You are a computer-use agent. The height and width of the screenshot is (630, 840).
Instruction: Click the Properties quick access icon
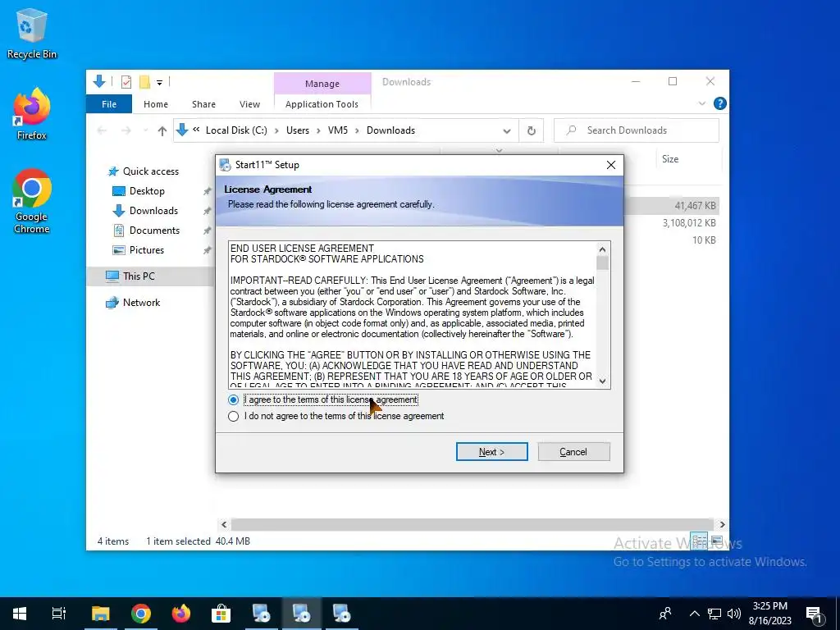(126, 82)
